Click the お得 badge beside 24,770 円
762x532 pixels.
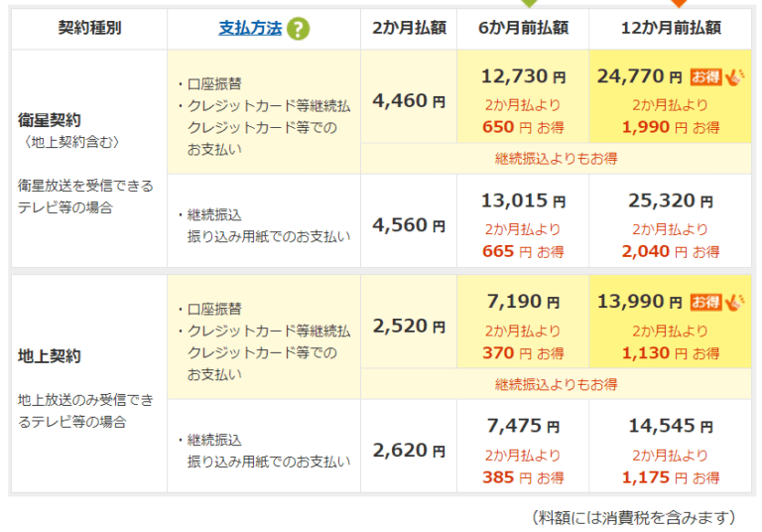pyautogui.click(x=705, y=76)
